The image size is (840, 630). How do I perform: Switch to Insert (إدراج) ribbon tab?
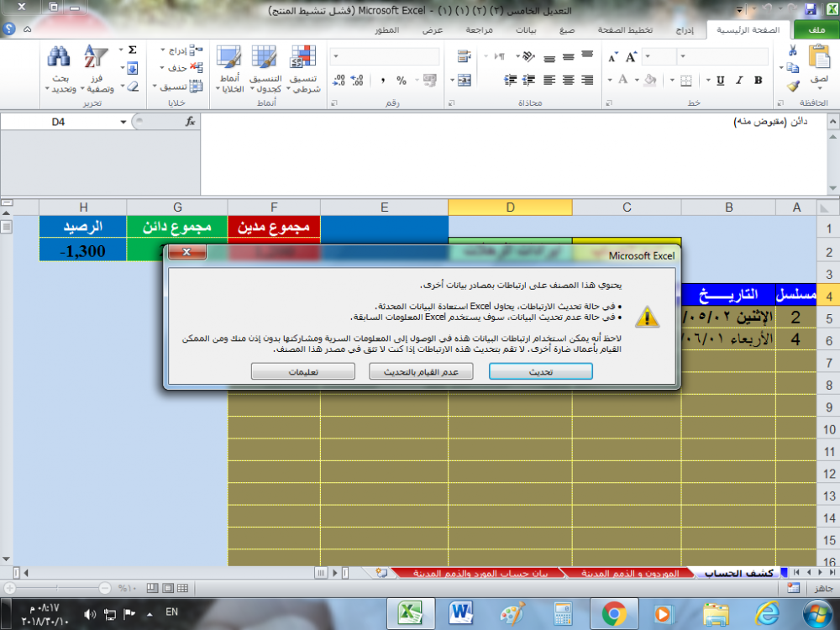tap(684, 30)
